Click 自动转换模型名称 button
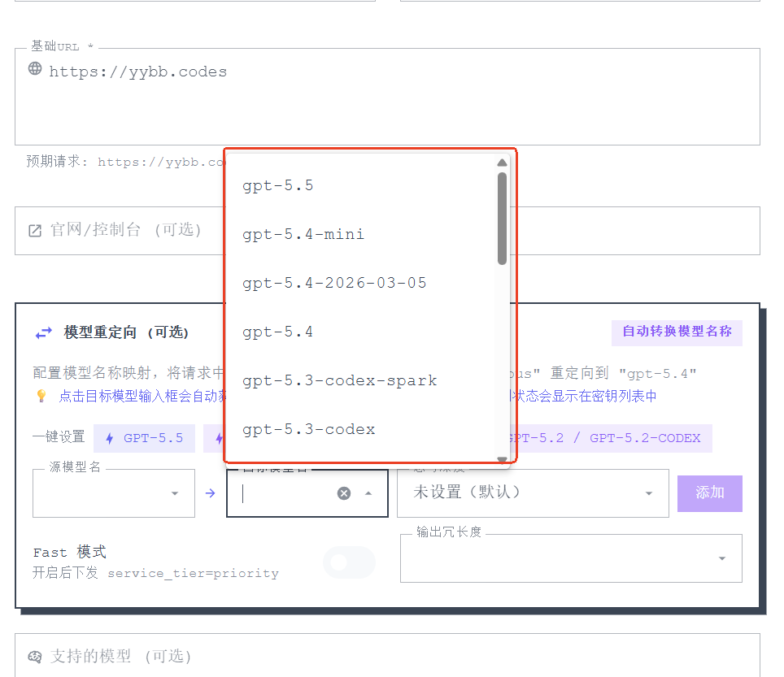The image size is (784, 677). click(677, 332)
